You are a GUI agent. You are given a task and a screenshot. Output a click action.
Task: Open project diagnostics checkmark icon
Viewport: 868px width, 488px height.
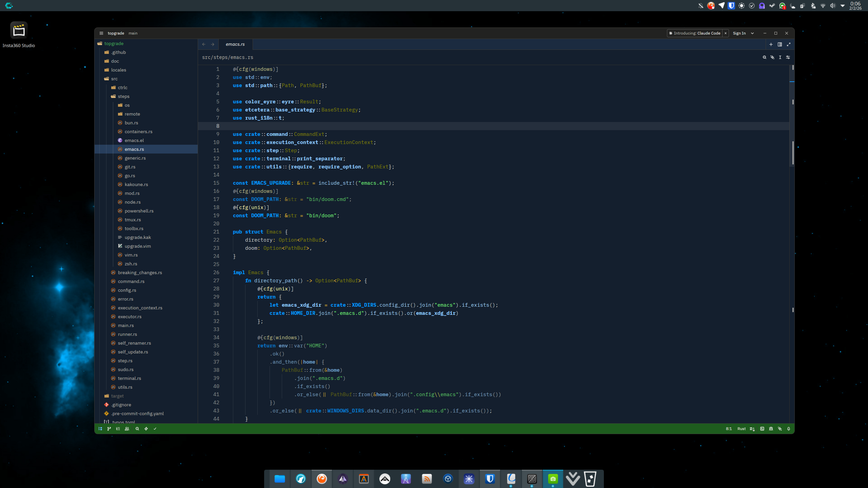coord(155,429)
